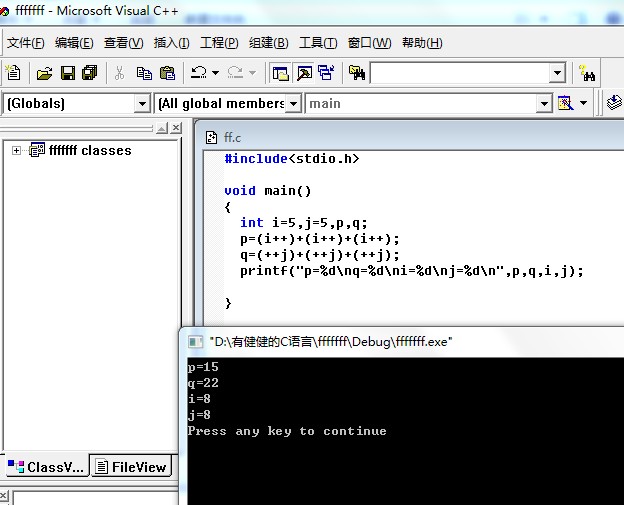Click the console window title icon

click(x=195, y=342)
